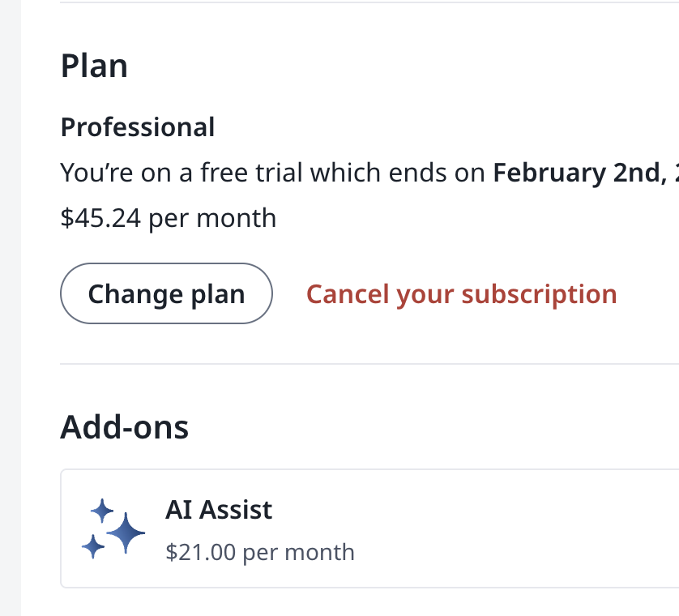679x616 pixels.
Task: Click the Change plan button
Action: (166, 293)
